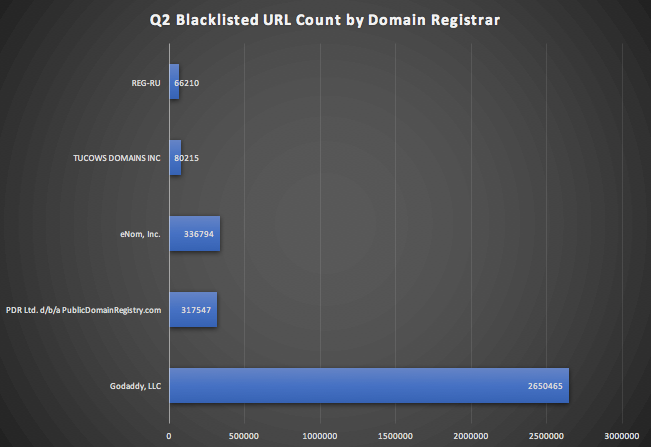Click the eNom bar showing 336794
The width and height of the screenshot is (651, 447).
[195, 234]
